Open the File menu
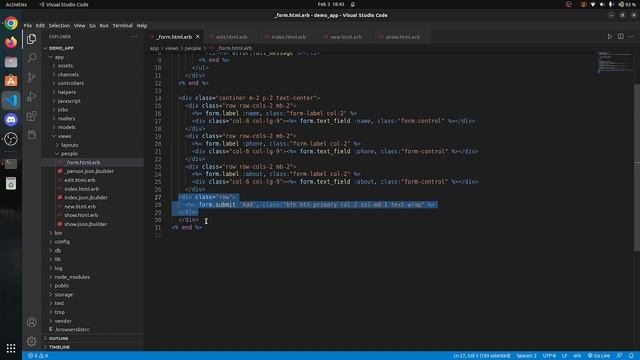Image resolution: width=640 pixels, height=360 pixels. click(28, 25)
